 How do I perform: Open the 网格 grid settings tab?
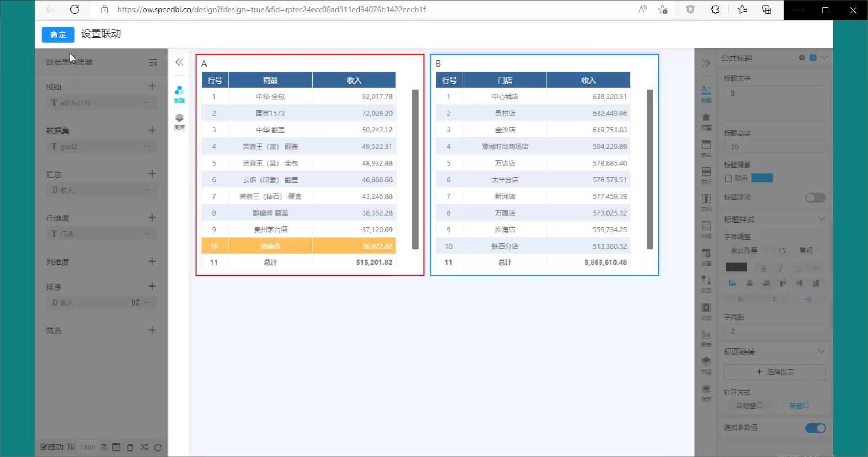pos(706,230)
